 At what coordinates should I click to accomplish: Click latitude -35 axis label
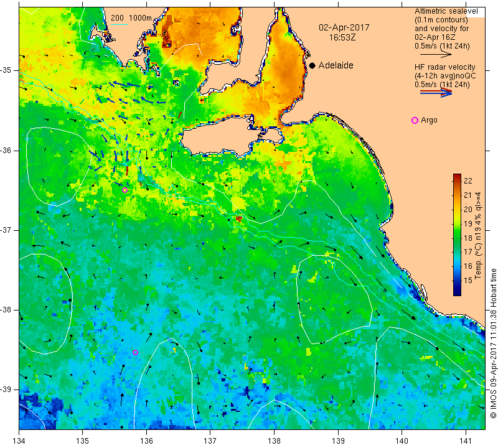click(6, 70)
